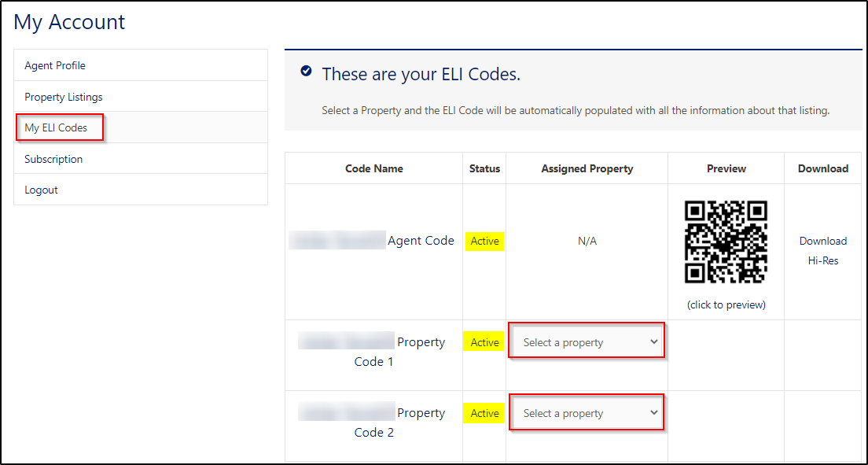
Task: Click the Active status of Agent Code
Action: tap(484, 242)
